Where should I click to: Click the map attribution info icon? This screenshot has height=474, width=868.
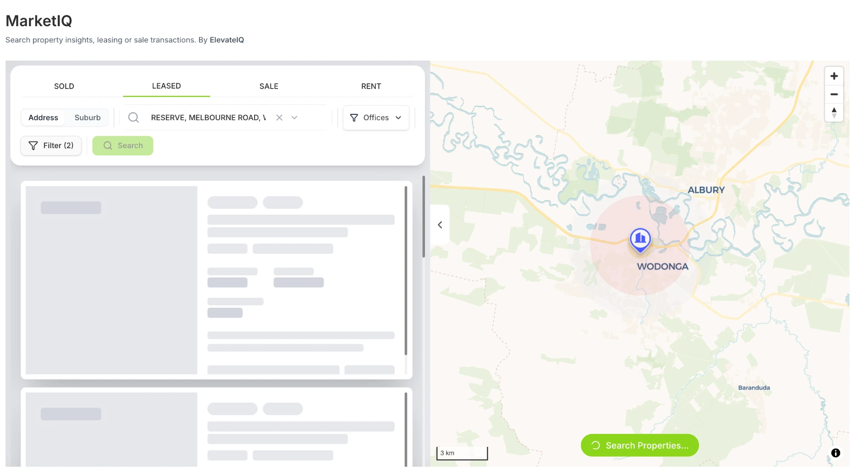(x=835, y=453)
